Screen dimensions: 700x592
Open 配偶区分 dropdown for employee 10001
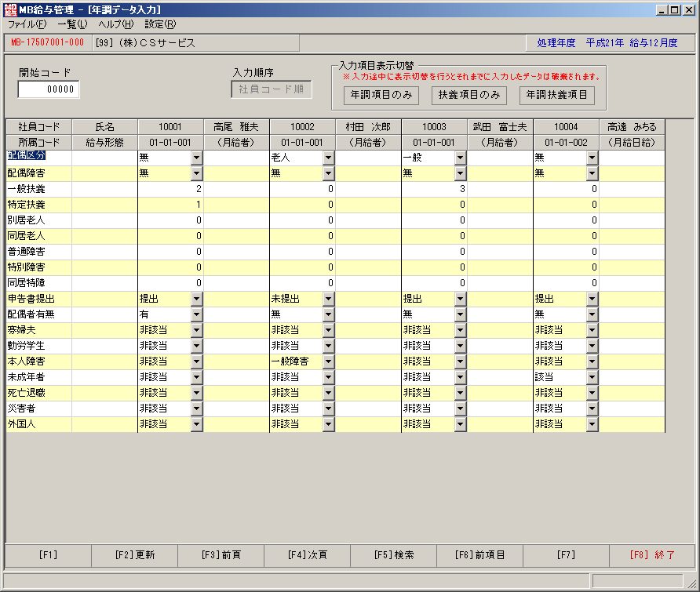(197, 158)
